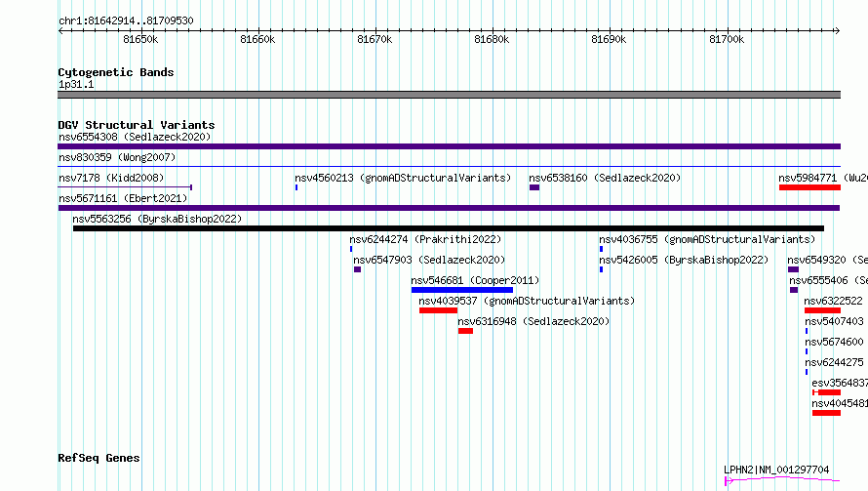The image size is (868, 491).
Task: Click the nsv6538160 (Sedlazeck2020) purple block
Action: [534, 187]
